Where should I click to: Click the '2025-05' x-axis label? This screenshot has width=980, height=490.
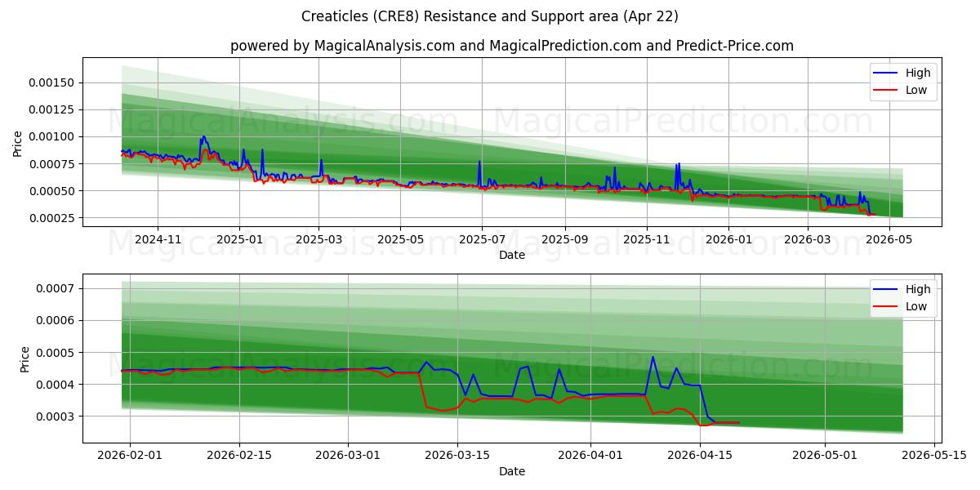[x=400, y=240]
